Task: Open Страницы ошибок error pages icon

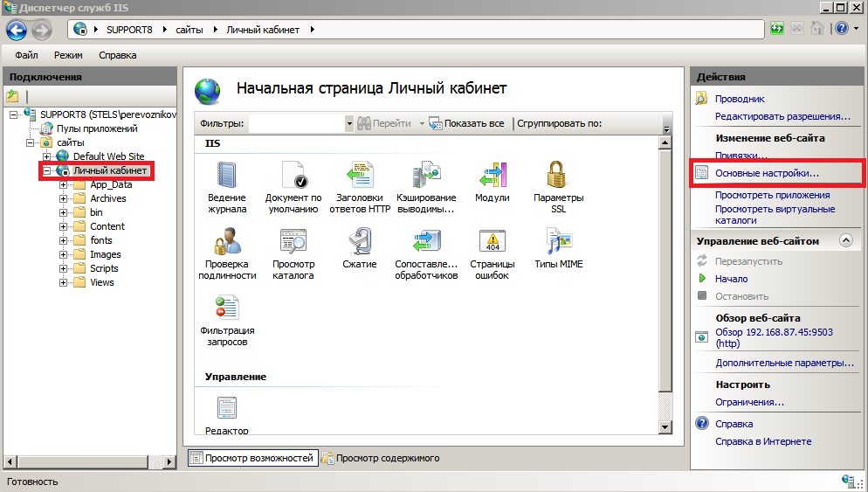Action: click(493, 253)
